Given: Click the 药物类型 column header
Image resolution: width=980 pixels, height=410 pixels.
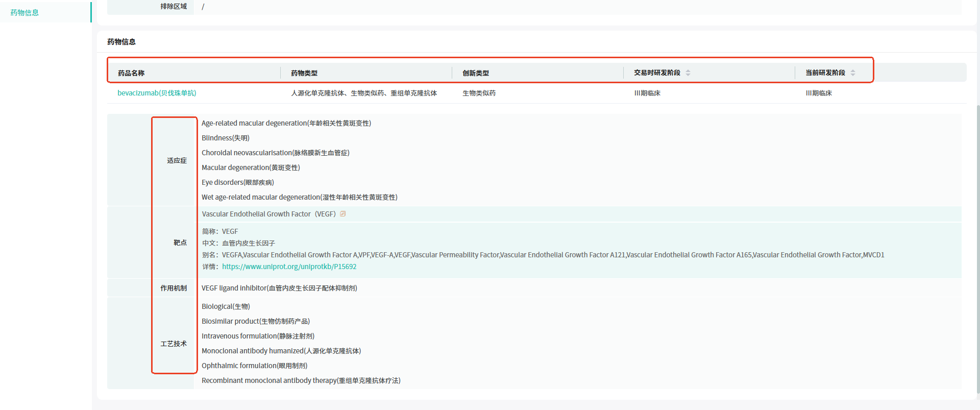Looking at the screenshot, I should click(304, 73).
